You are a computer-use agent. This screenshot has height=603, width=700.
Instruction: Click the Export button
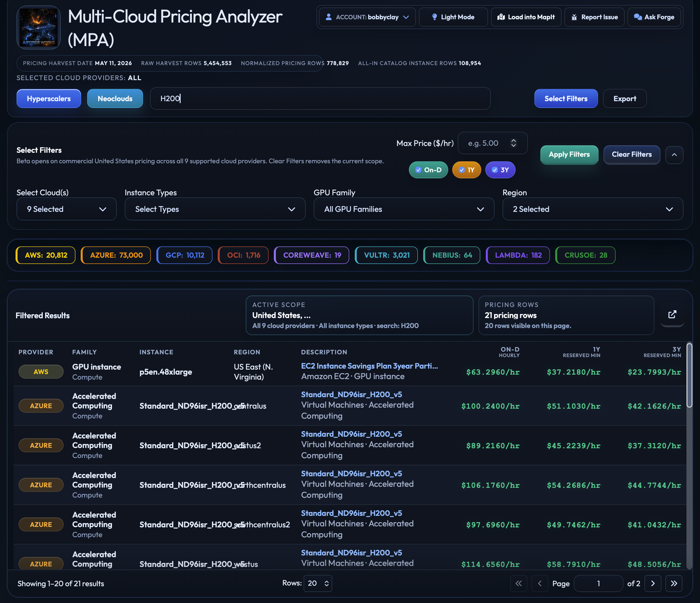[625, 99]
